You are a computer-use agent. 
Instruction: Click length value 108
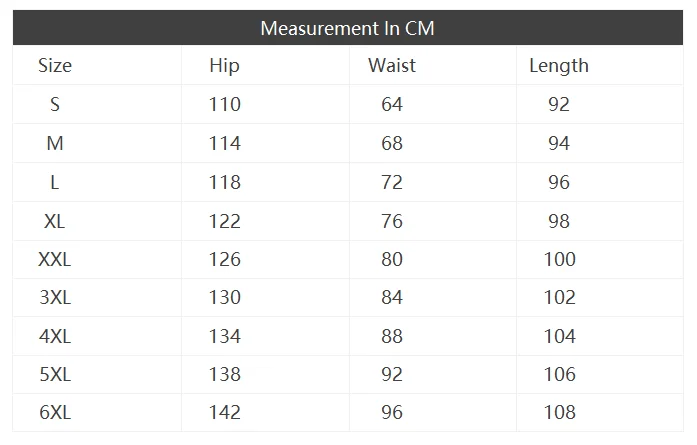click(560, 412)
